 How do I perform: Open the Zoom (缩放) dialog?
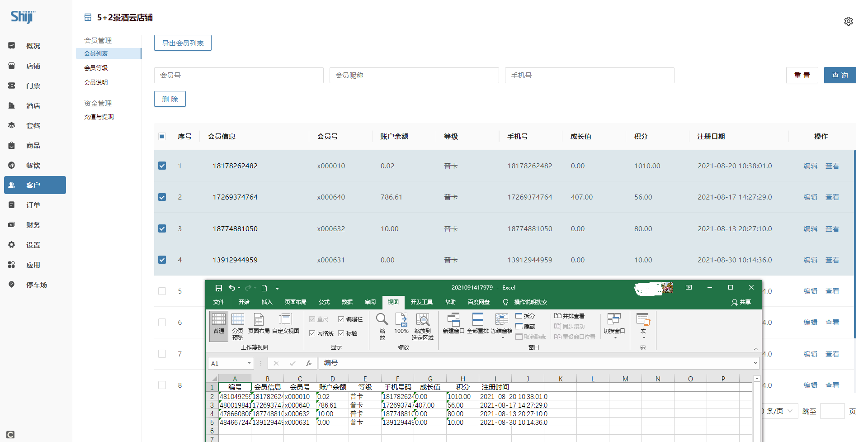382,326
